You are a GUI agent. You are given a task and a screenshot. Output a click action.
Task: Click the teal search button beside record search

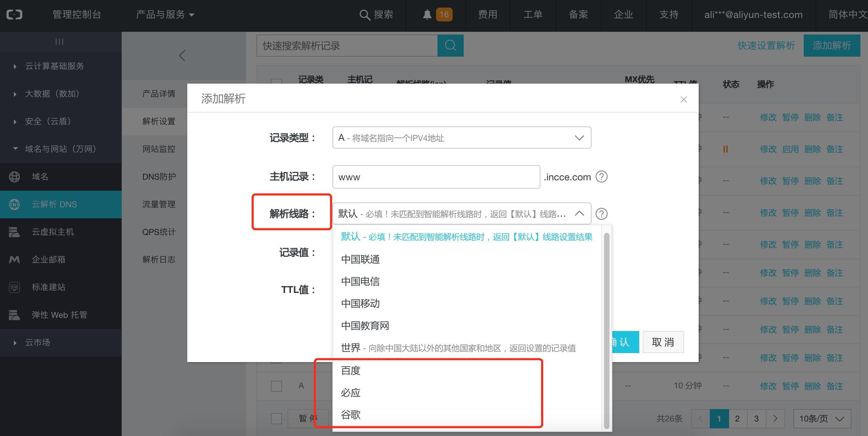(450, 45)
